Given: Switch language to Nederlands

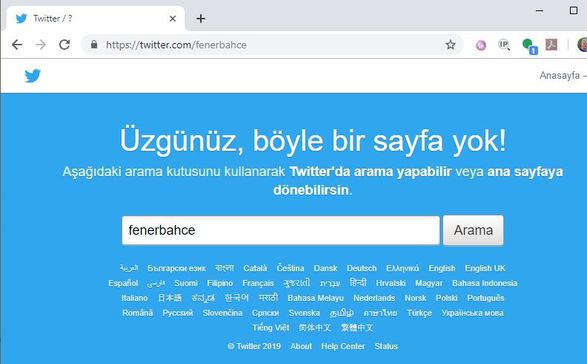Looking at the screenshot, I should [374, 298].
